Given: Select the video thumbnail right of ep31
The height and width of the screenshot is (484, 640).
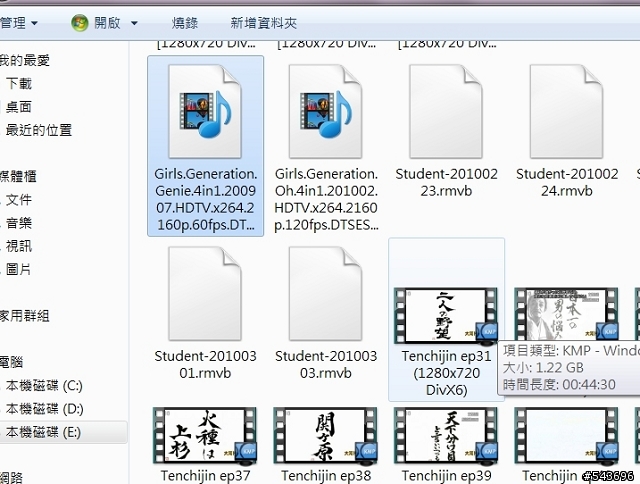Looking at the screenshot, I should coord(567,314).
